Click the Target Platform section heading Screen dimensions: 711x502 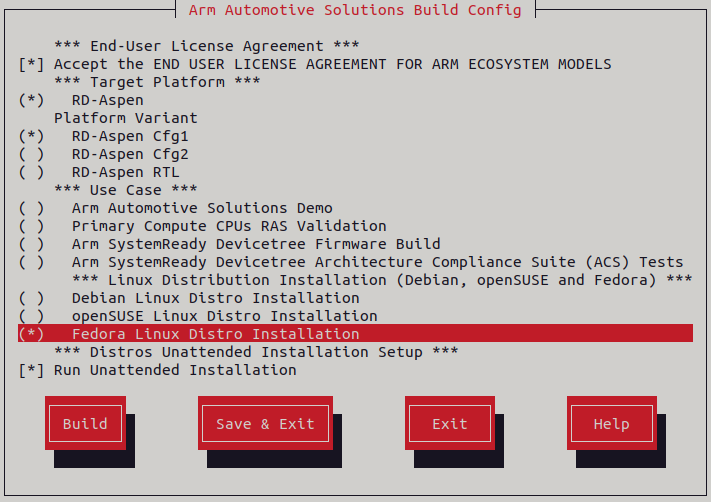[157, 82]
